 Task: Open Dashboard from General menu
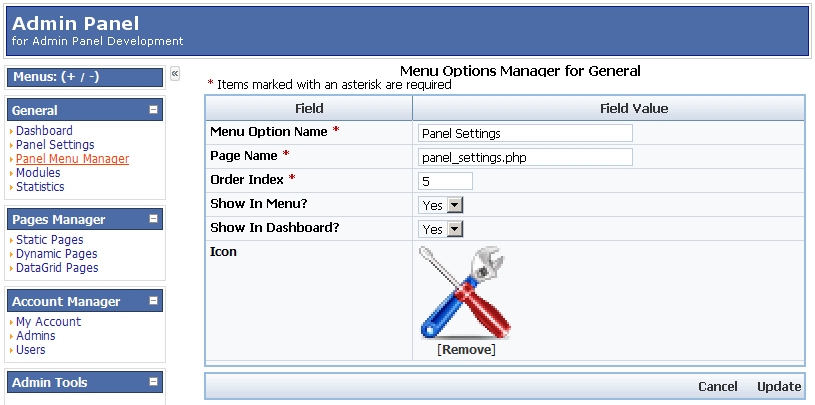[44, 130]
